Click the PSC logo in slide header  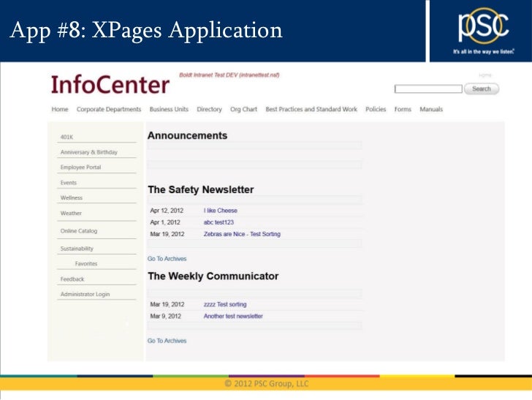click(484, 26)
